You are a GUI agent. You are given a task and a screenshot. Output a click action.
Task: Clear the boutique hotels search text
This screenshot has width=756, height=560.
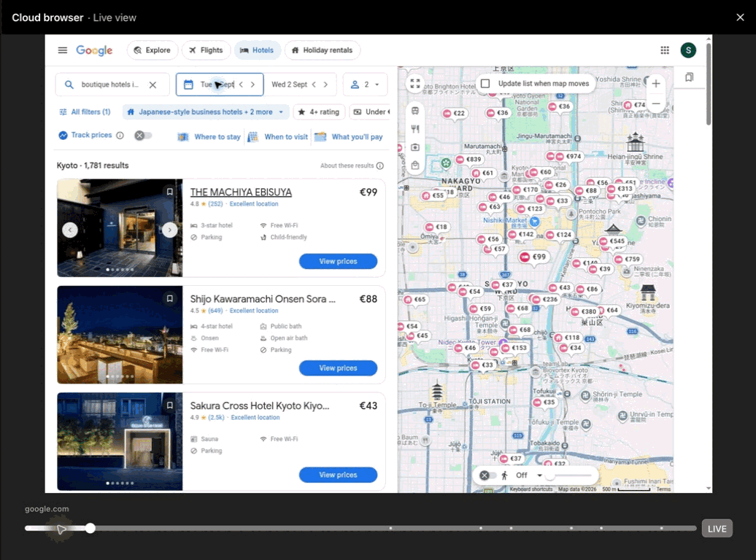153,85
